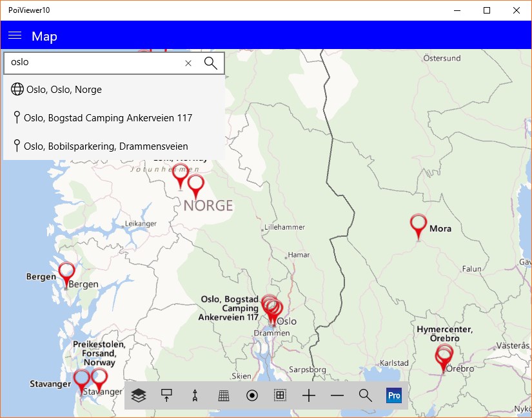
Task: Toggle north arrow orientation tool
Action: 195,395
